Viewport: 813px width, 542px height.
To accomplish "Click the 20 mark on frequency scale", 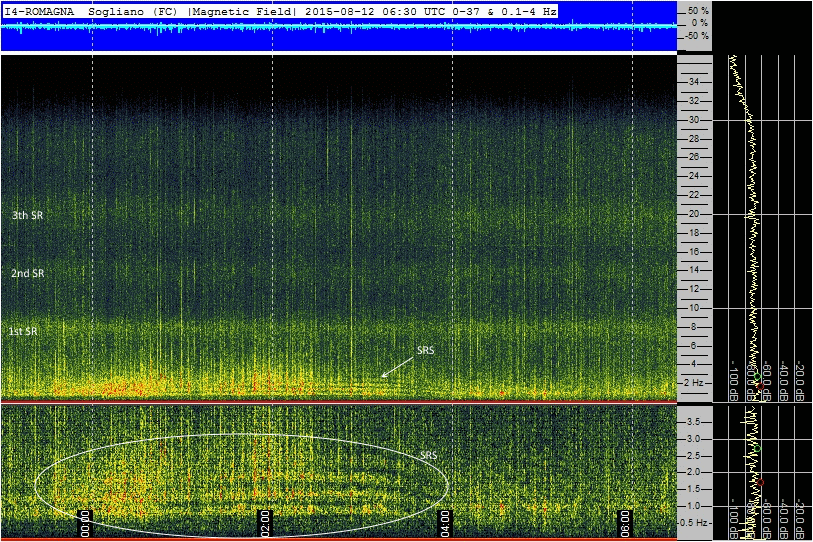I will tap(693, 214).
